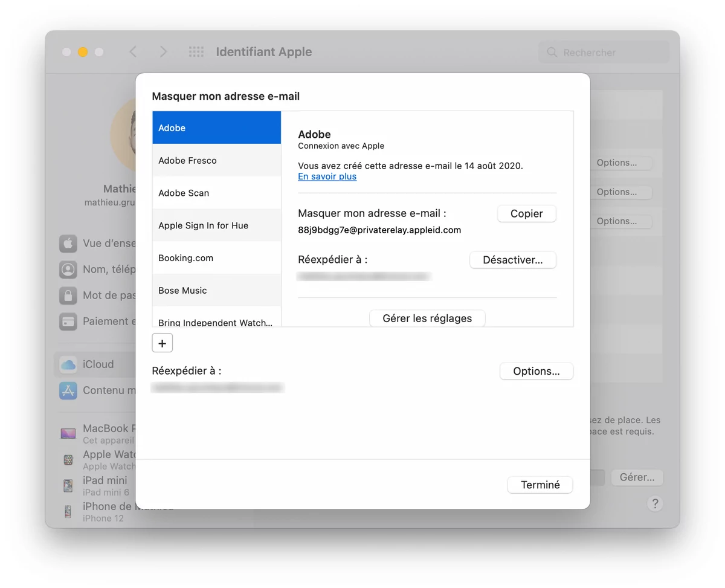
Task: Select Bring Independent Watch entry
Action: tap(216, 317)
